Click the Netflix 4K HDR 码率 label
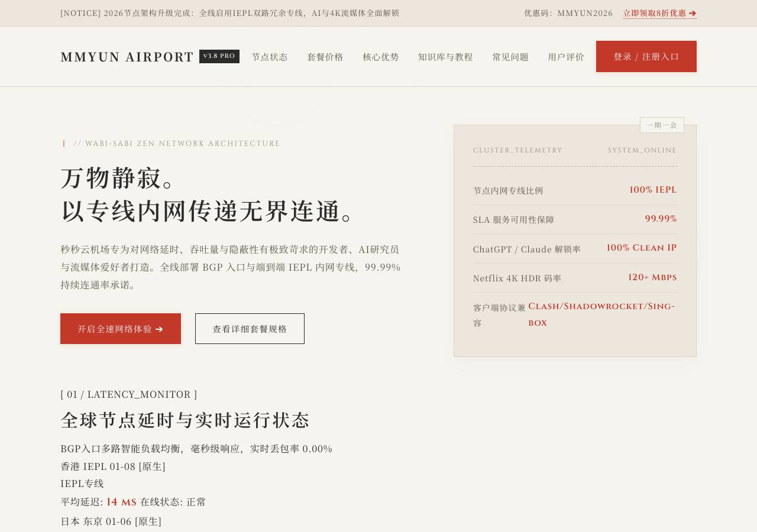757x532 pixels. click(x=517, y=278)
